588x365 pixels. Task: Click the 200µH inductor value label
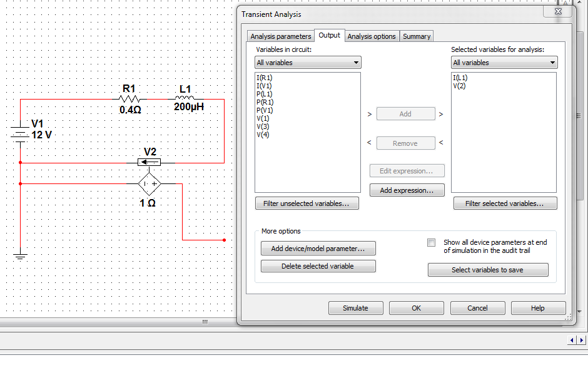pyautogui.click(x=189, y=107)
